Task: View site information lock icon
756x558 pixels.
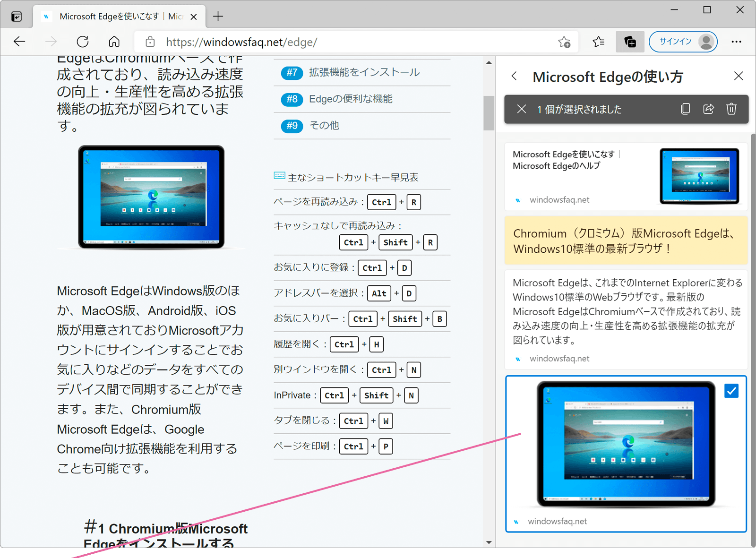Action: pos(150,42)
